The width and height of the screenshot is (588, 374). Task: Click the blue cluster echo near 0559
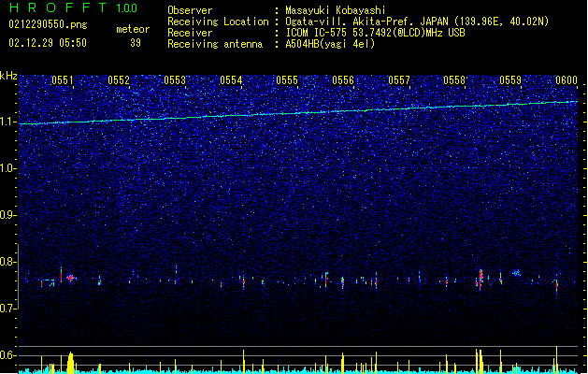coord(517,273)
